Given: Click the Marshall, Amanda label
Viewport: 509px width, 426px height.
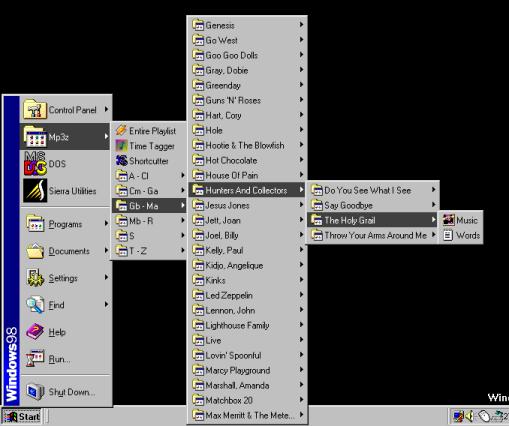Looking at the screenshot, I should click(x=237, y=385).
